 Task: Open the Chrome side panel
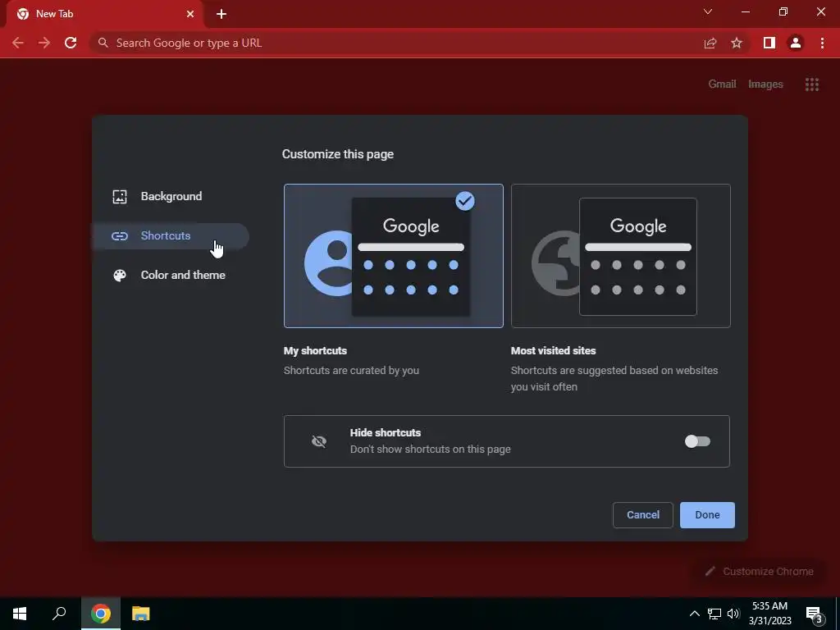point(769,43)
